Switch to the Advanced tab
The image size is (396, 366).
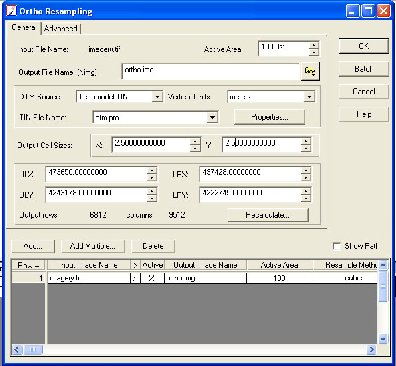61,29
